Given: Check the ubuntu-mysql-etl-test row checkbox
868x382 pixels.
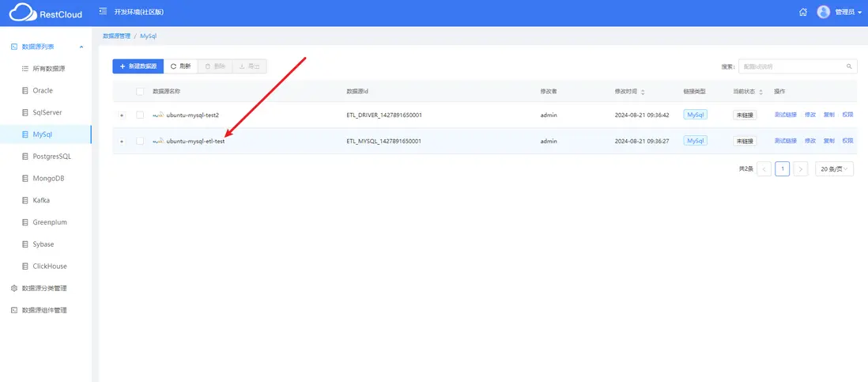Looking at the screenshot, I should pyautogui.click(x=139, y=141).
